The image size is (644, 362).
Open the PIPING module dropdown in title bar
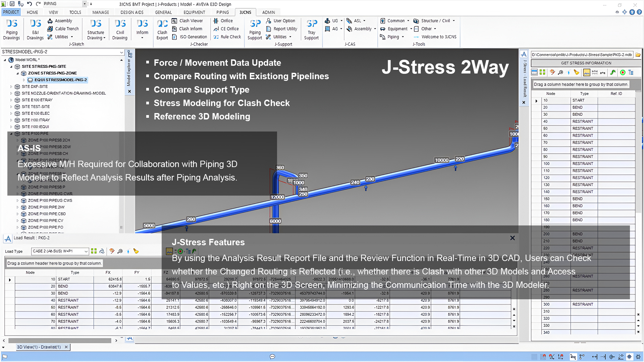pos(84,4)
